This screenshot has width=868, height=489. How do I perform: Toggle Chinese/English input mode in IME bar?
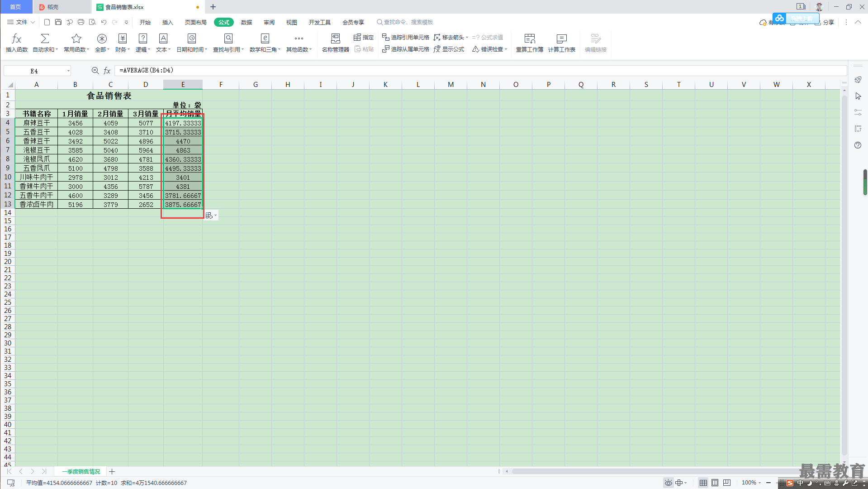[x=800, y=483]
